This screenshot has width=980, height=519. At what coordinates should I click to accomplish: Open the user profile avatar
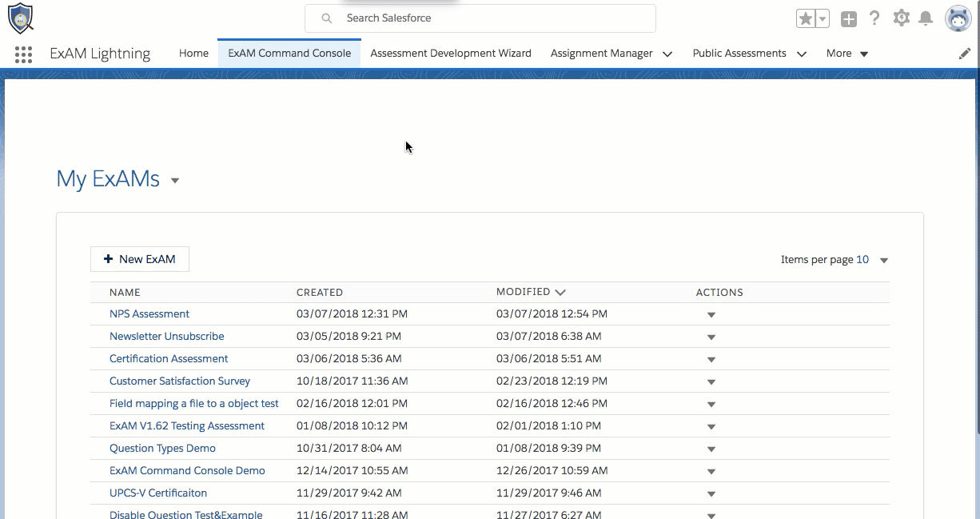tap(958, 18)
